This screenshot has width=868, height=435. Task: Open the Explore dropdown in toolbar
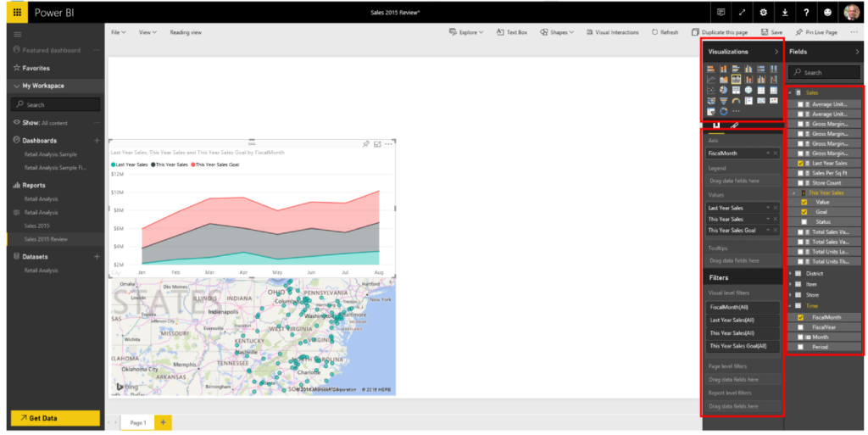point(465,32)
